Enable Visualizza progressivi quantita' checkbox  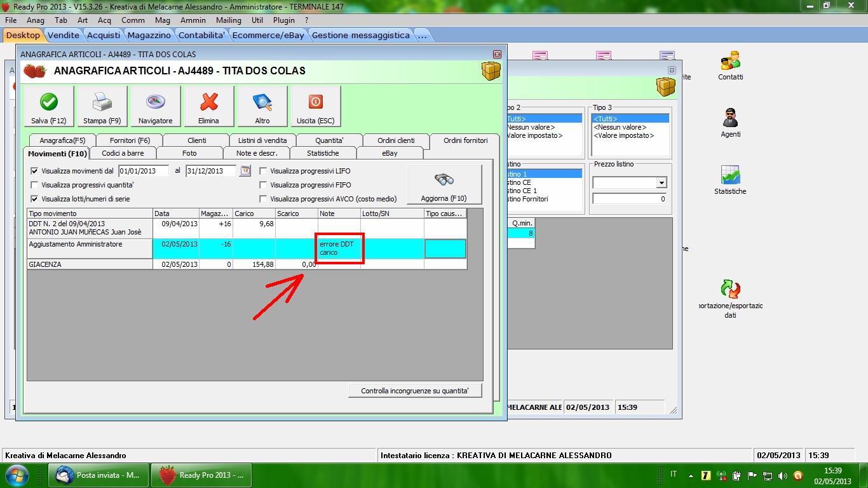click(x=34, y=185)
